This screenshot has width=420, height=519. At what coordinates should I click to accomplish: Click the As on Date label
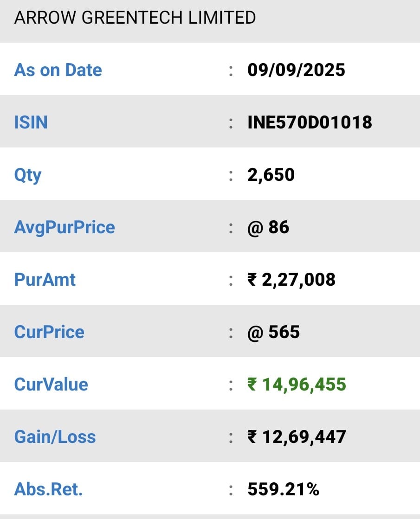coord(58,70)
